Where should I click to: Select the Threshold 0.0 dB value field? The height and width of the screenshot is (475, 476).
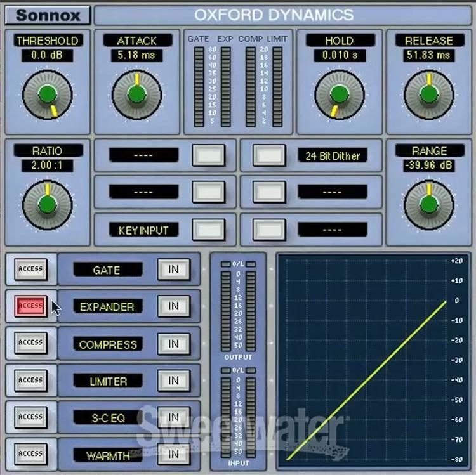click(x=48, y=56)
